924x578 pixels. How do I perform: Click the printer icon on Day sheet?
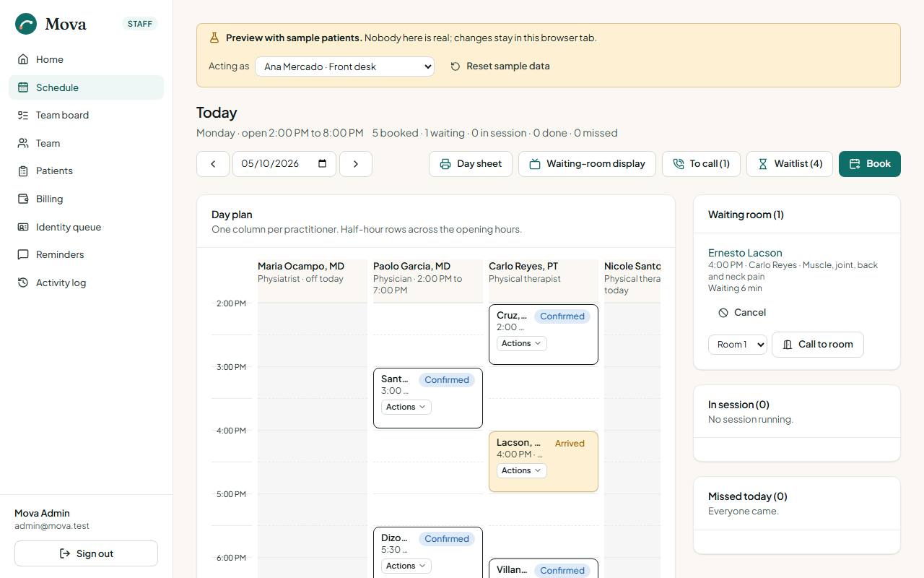[x=445, y=164]
